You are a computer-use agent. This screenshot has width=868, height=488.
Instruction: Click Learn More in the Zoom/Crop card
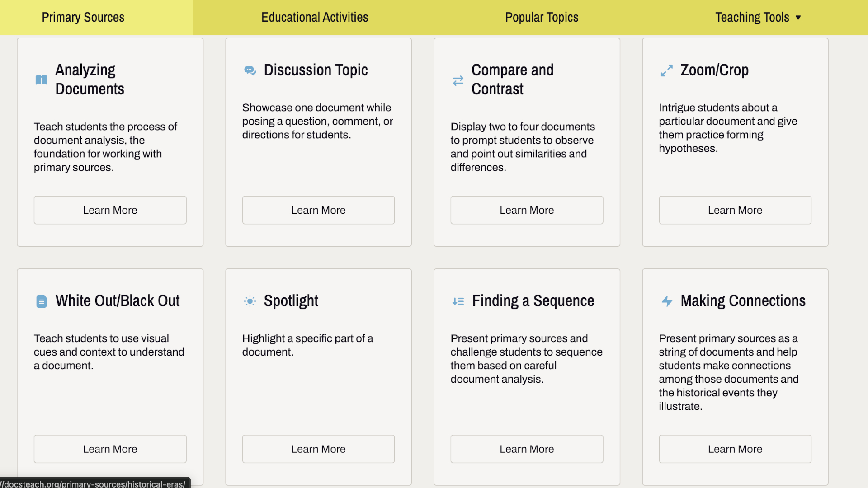pos(735,210)
